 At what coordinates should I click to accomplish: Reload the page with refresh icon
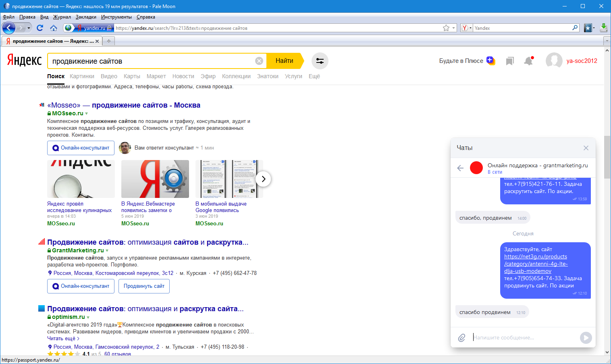[x=39, y=28]
